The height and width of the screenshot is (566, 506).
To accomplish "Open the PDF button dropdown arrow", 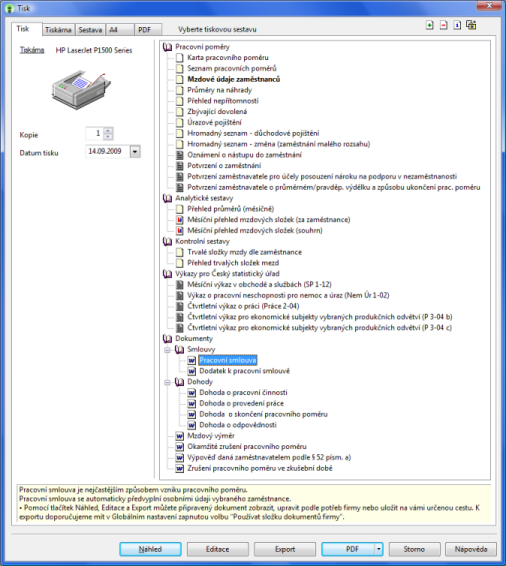I will (378, 549).
